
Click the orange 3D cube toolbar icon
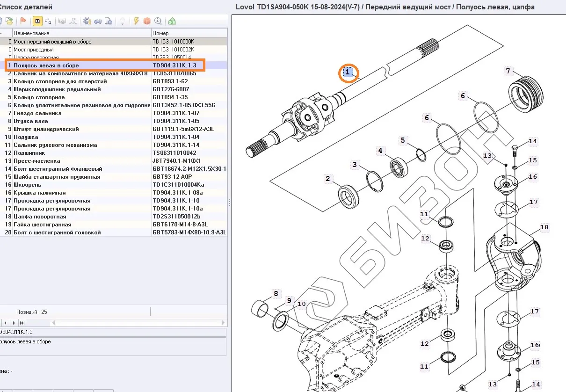[x=147, y=21]
